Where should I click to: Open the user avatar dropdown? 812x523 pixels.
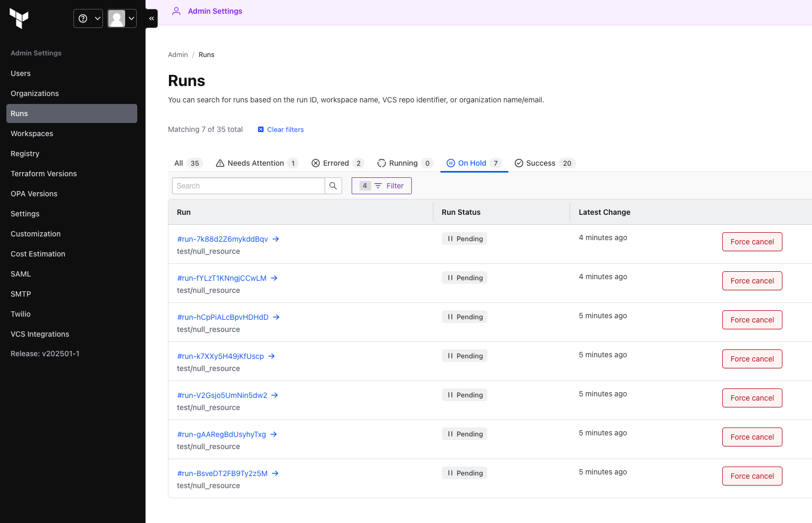point(122,18)
